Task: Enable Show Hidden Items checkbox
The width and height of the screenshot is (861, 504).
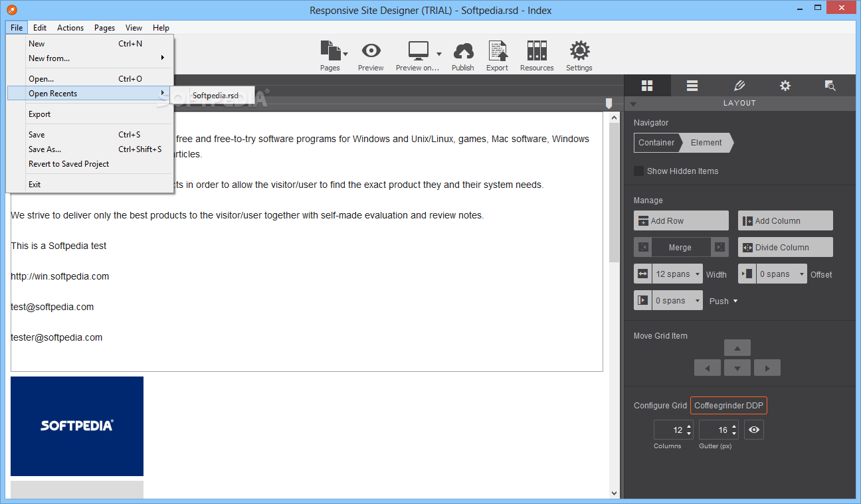Action: click(x=638, y=171)
